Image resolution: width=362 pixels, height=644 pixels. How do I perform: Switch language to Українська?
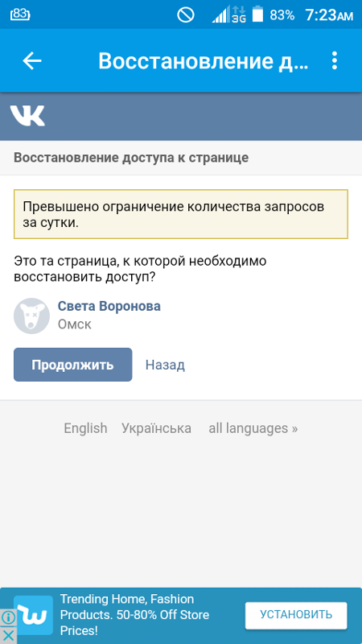(x=156, y=428)
